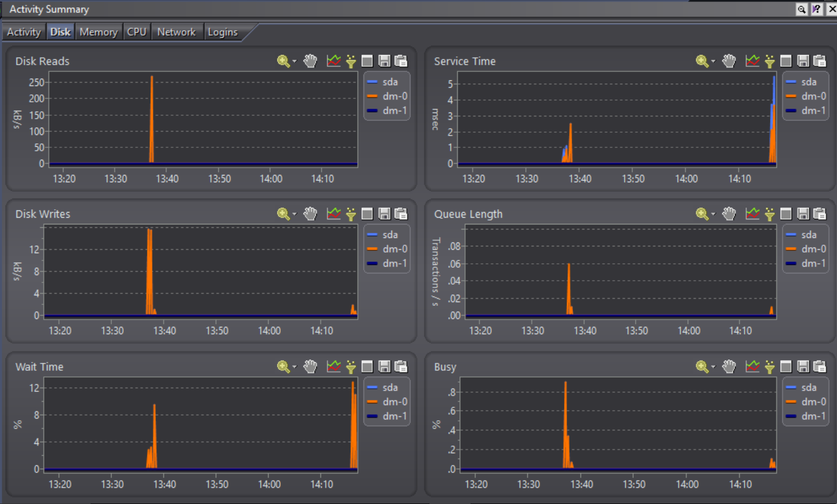837x504 pixels.
Task: Toggle dm-1 series in Wait Time legend
Action: click(395, 416)
